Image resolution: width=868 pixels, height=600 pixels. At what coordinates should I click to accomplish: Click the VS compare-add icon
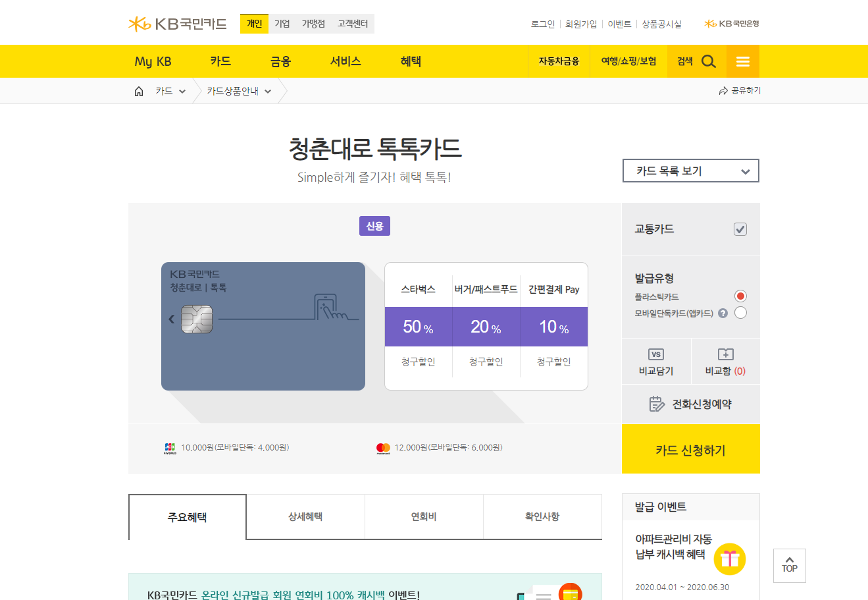656,354
